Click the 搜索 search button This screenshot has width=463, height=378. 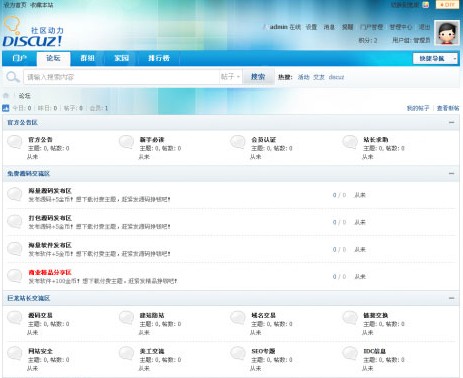[258, 77]
